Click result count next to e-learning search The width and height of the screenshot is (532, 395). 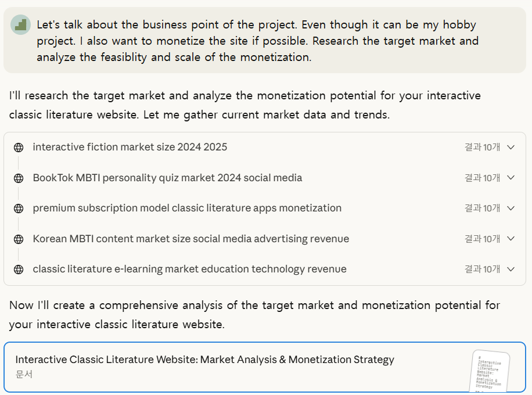point(482,269)
